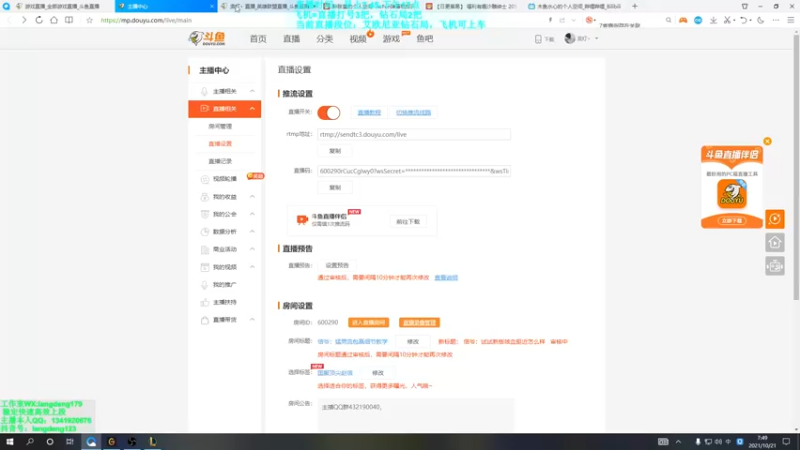Click the 视频轮播 sidebar icon
The width and height of the screenshot is (800, 450).
click(205, 179)
